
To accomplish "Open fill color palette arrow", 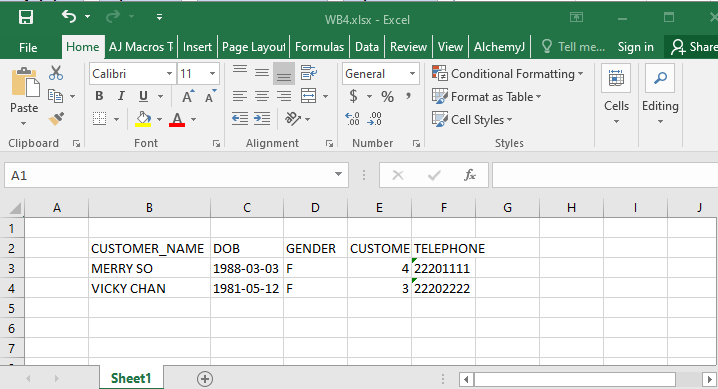I will 159,120.
